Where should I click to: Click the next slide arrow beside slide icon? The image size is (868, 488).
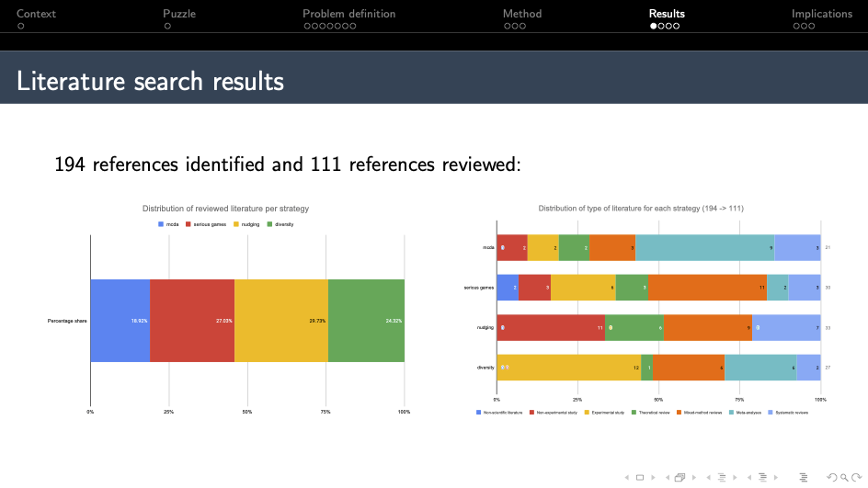654,477
